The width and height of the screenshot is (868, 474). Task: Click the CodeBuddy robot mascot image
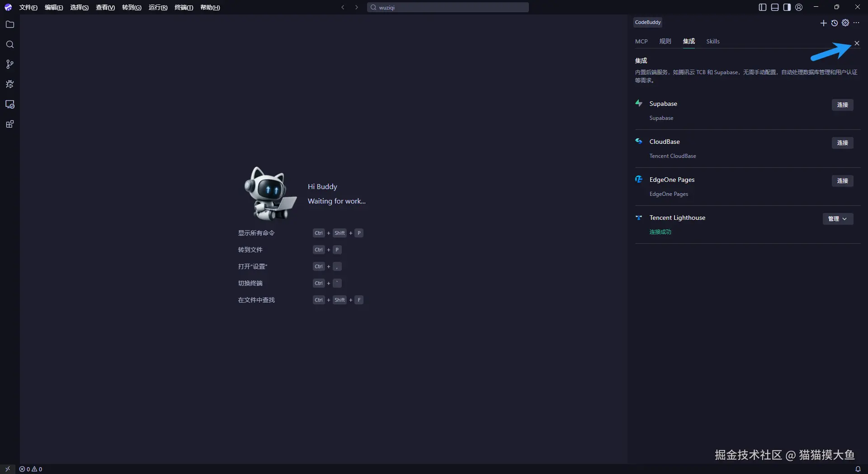coord(270,194)
